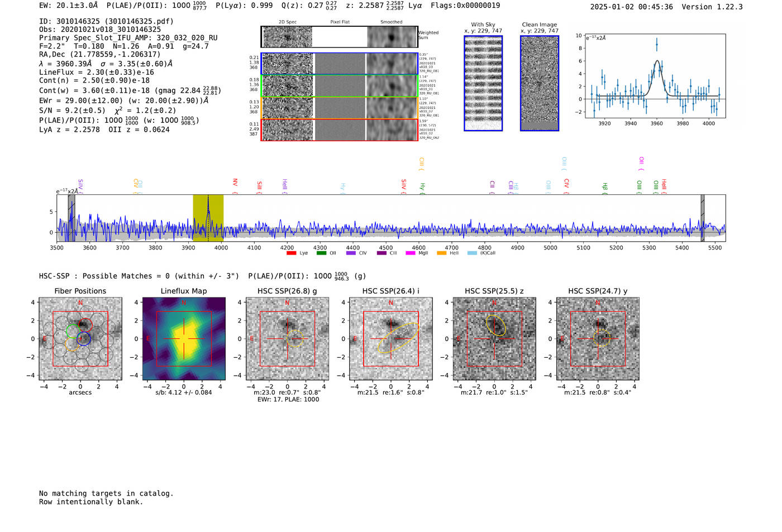Click the dark purple CIII legend swatch

[382, 253]
